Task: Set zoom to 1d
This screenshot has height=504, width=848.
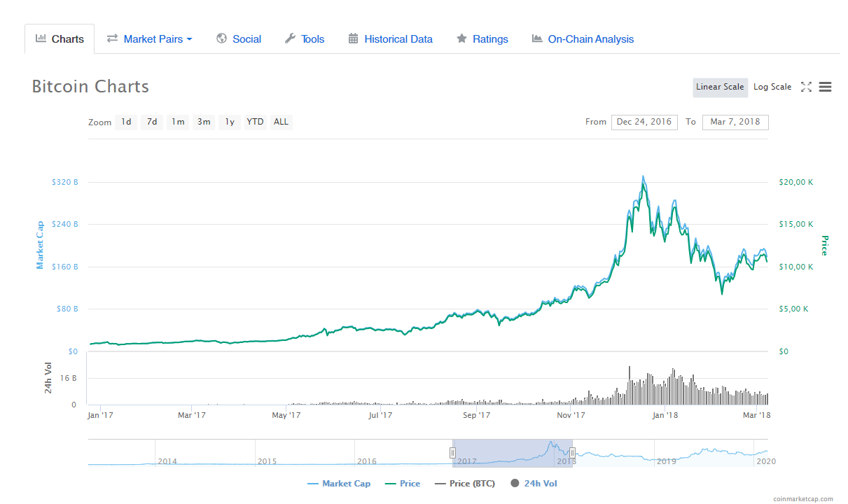Action: coord(126,122)
